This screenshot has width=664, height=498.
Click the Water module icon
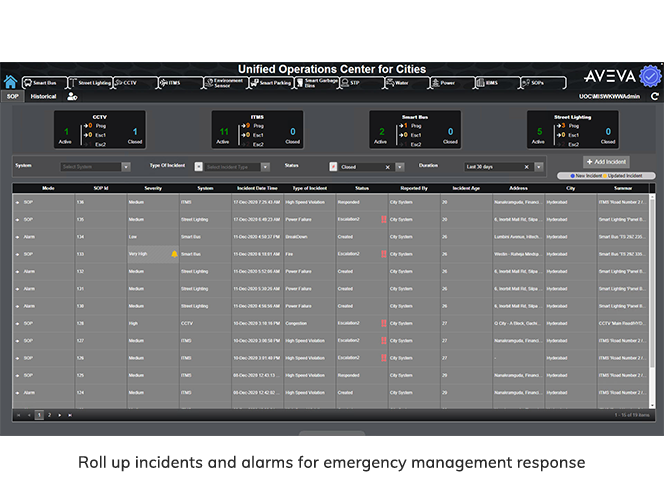click(x=390, y=83)
